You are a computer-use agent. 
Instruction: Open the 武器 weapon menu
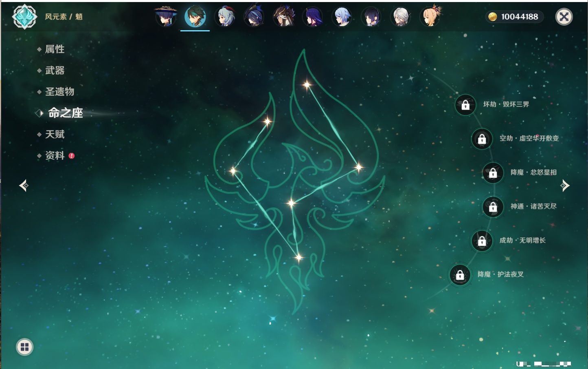pos(55,71)
